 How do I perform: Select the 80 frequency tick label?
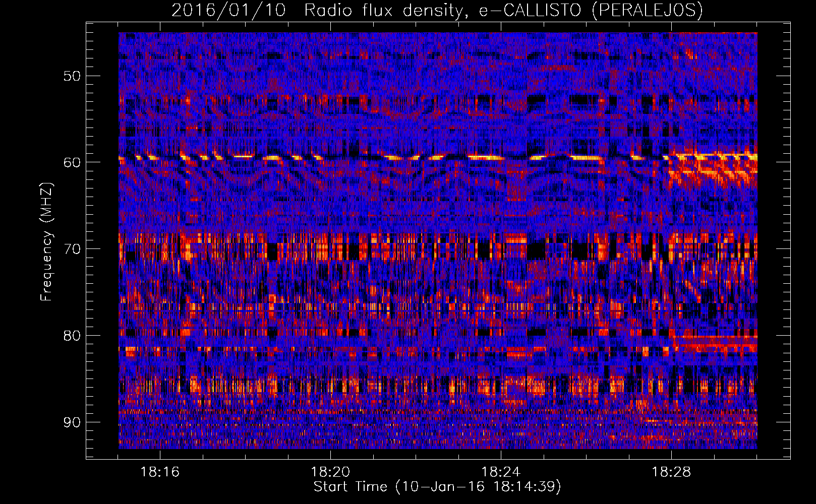[x=72, y=336]
